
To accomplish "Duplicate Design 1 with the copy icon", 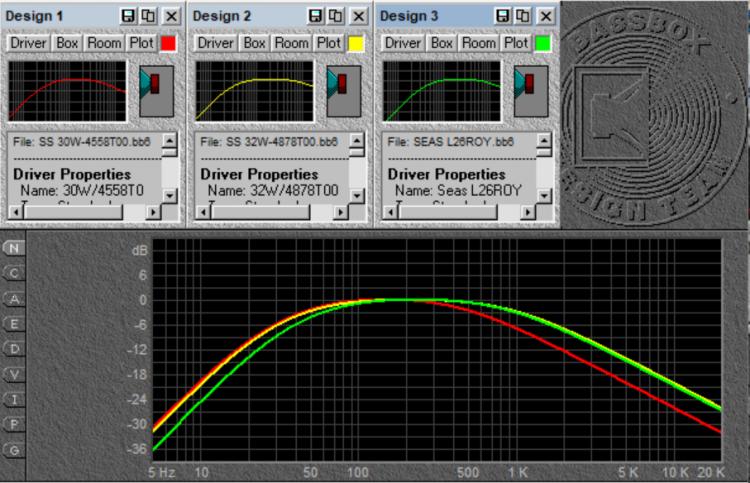I will click(x=148, y=16).
